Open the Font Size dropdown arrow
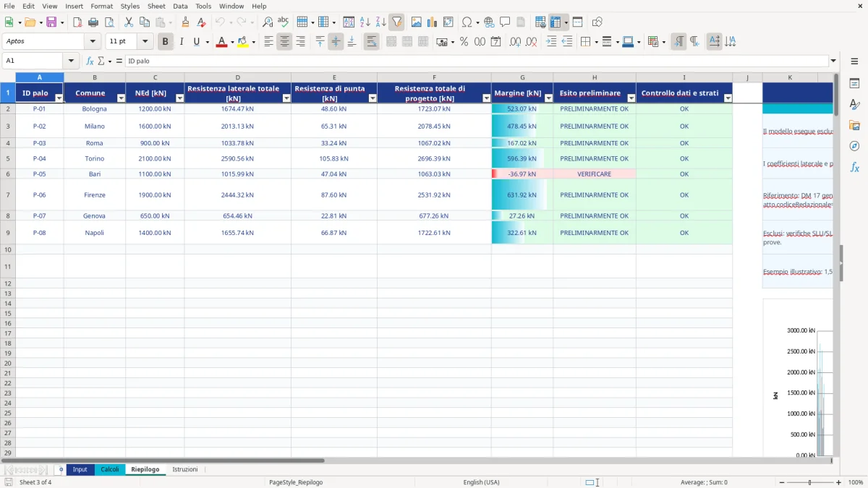 (x=145, y=42)
